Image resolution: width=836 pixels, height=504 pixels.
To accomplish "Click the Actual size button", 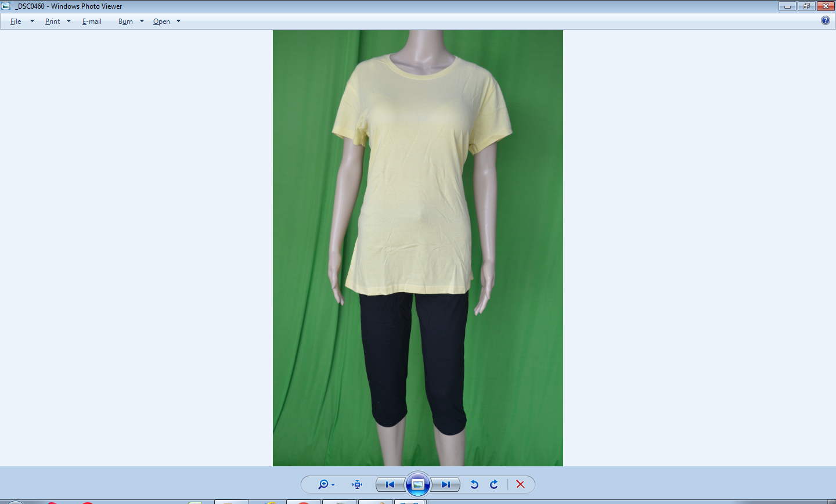I will (357, 484).
